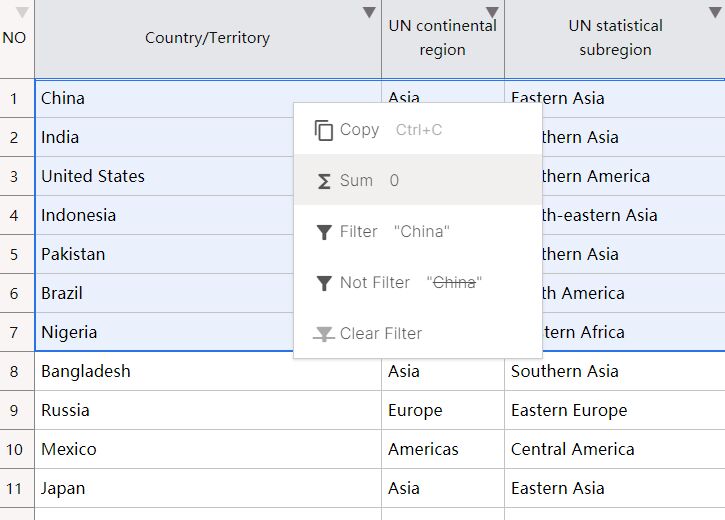725x520 pixels.
Task: Click the Not Filter funnel icon
Action: pyautogui.click(x=324, y=283)
